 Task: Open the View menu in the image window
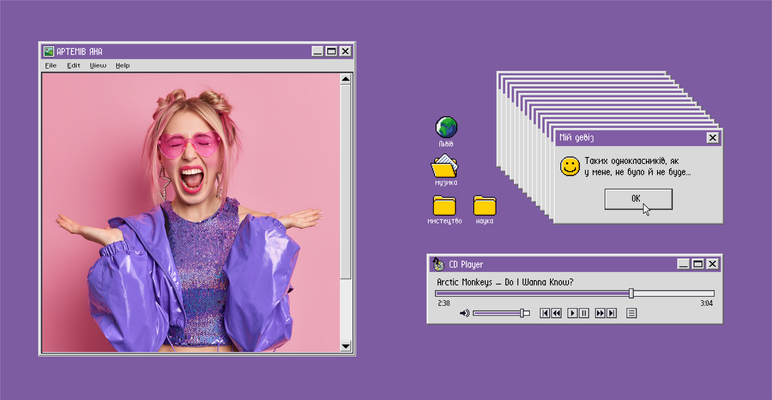point(97,65)
